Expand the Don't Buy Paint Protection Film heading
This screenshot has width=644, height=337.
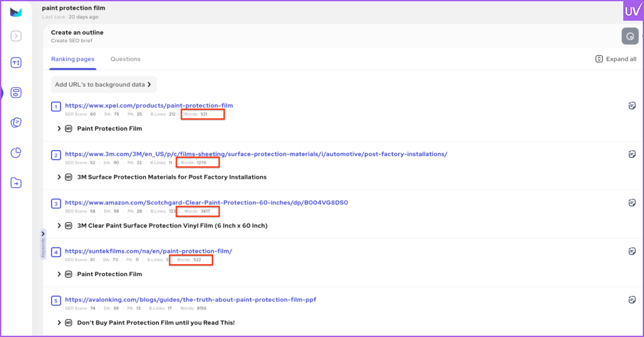[60, 323]
